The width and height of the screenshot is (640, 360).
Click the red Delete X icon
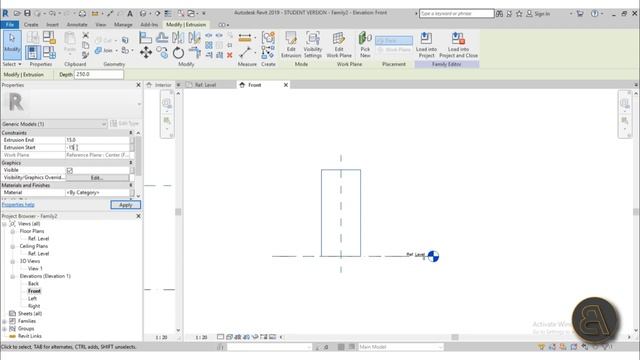pos(229,55)
